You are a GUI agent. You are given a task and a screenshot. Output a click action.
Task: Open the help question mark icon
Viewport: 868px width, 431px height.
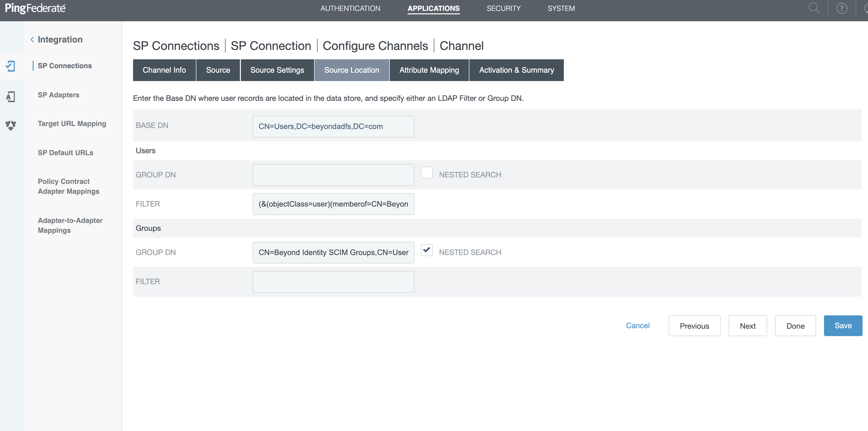pos(841,8)
